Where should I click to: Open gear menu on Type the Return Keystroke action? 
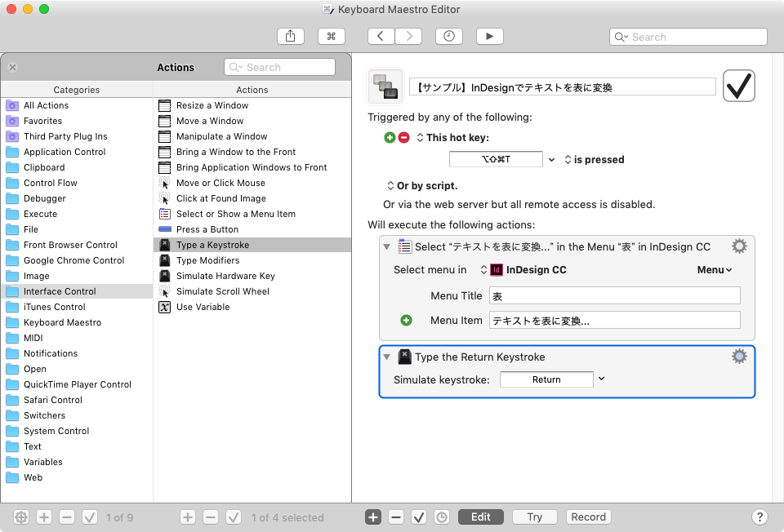(739, 356)
